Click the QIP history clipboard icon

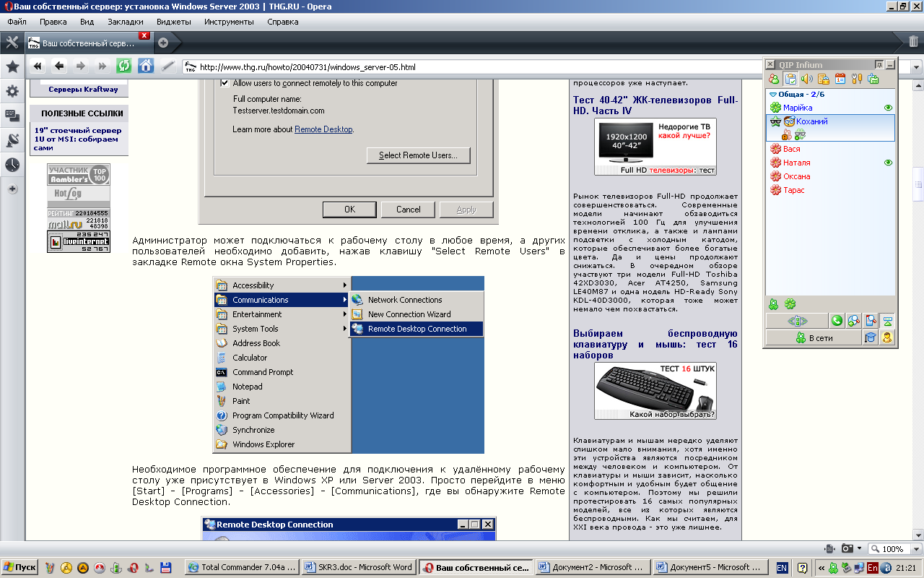790,79
